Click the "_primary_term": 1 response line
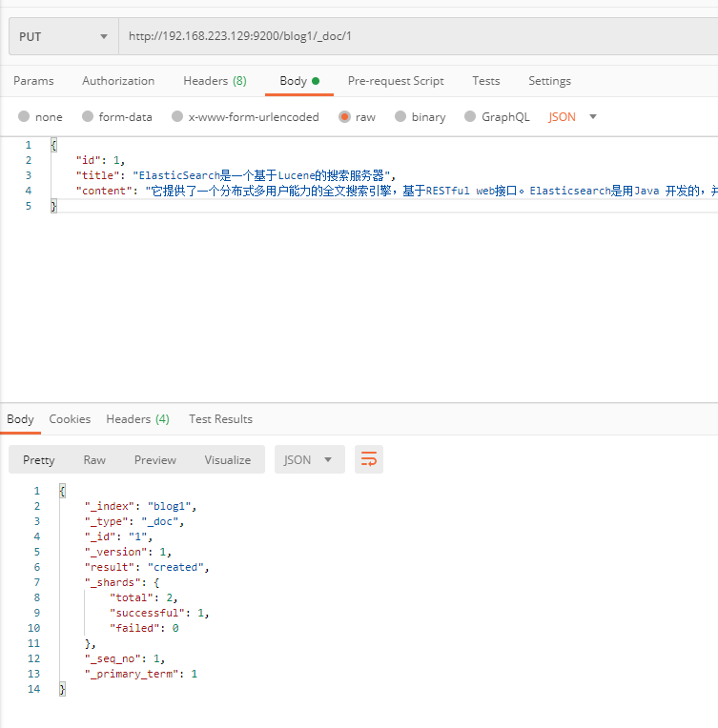718x728 pixels. (141, 674)
